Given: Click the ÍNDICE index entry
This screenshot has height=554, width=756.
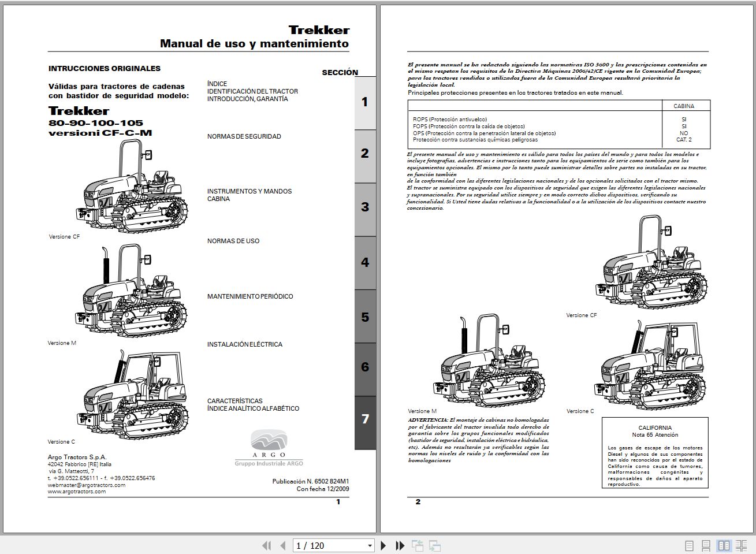Looking at the screenshot, I should point(217,84).
